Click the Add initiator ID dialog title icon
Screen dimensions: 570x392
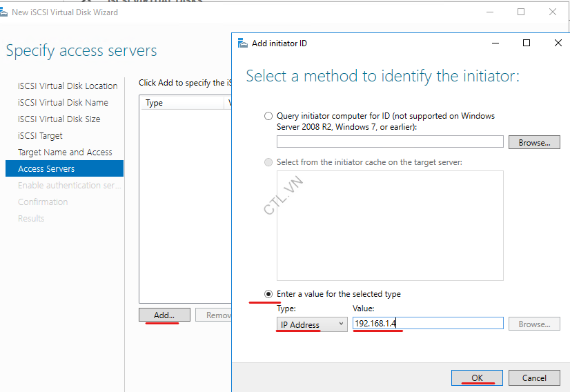242,43
